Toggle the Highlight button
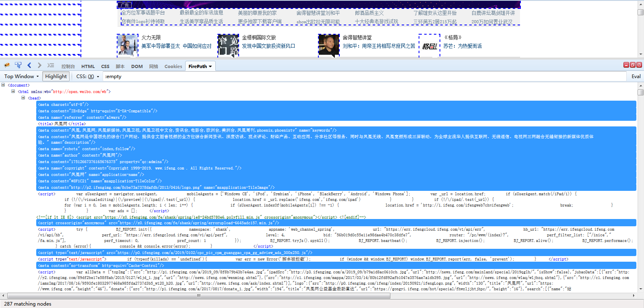This screenshot has height=308, width=644. [x=56, y=76]
